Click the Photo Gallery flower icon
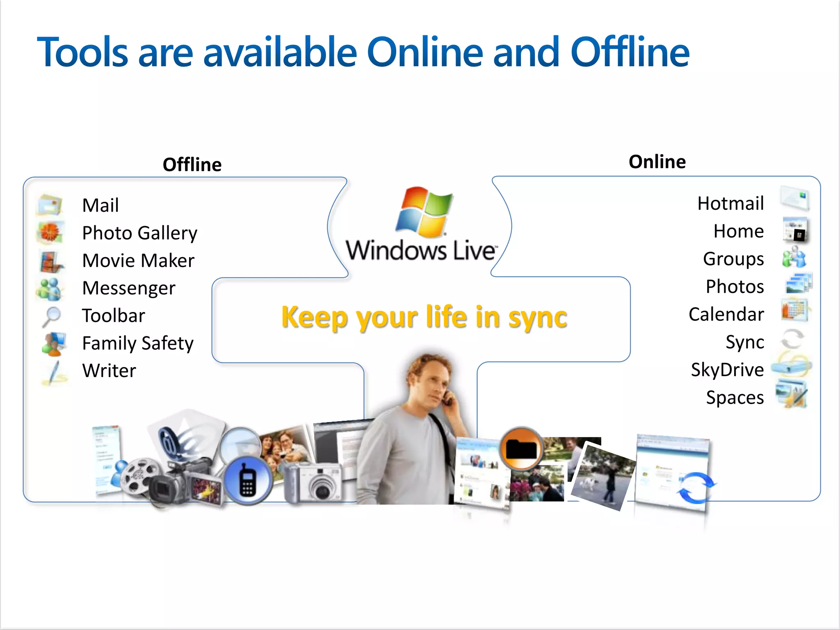840x630 pixels. tap(50, 233)
